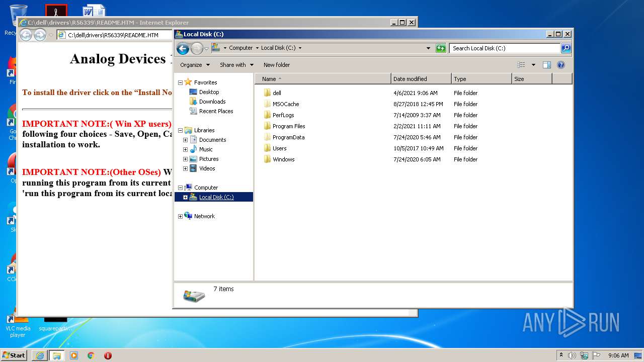644x362 pixels.
Task: Sort by the Date modified column
Action: coord(421,79)
